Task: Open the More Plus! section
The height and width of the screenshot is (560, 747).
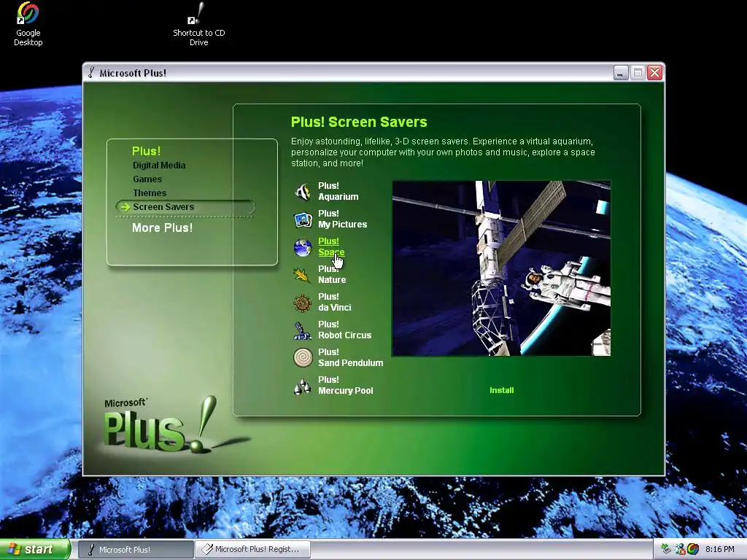Action: (162, 227)
